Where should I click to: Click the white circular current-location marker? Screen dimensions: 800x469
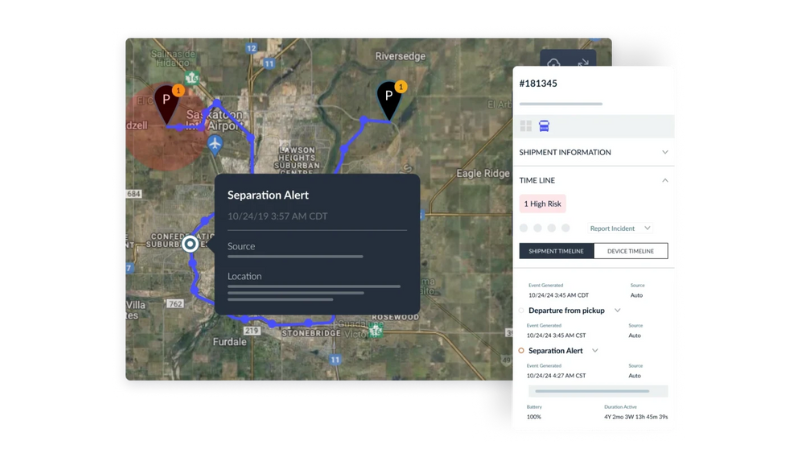[x=190, y=244]
